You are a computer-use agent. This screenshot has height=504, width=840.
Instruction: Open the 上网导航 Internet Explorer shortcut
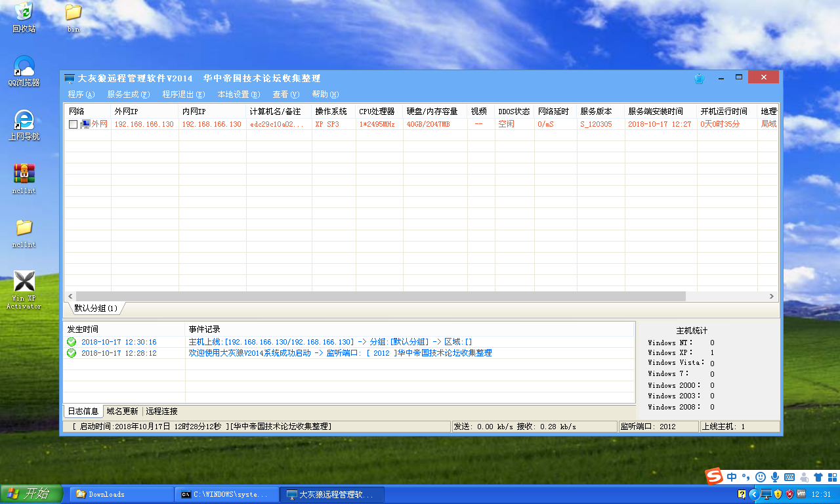pos(24,125)
